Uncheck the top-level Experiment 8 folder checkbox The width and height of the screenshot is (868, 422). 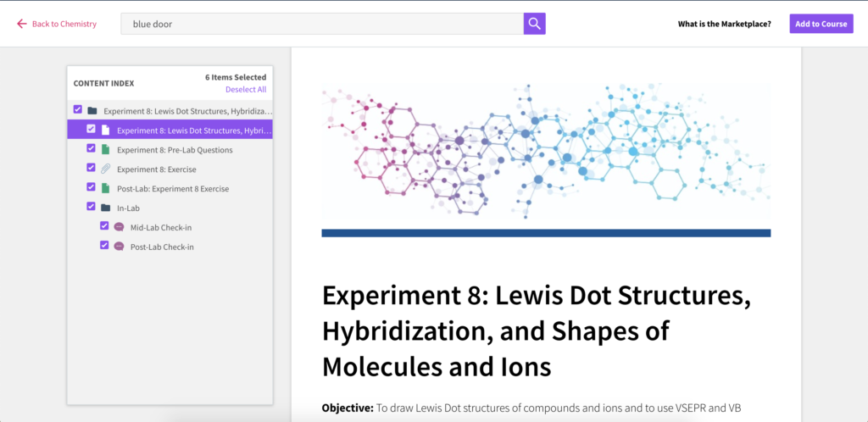click(77, 109)
